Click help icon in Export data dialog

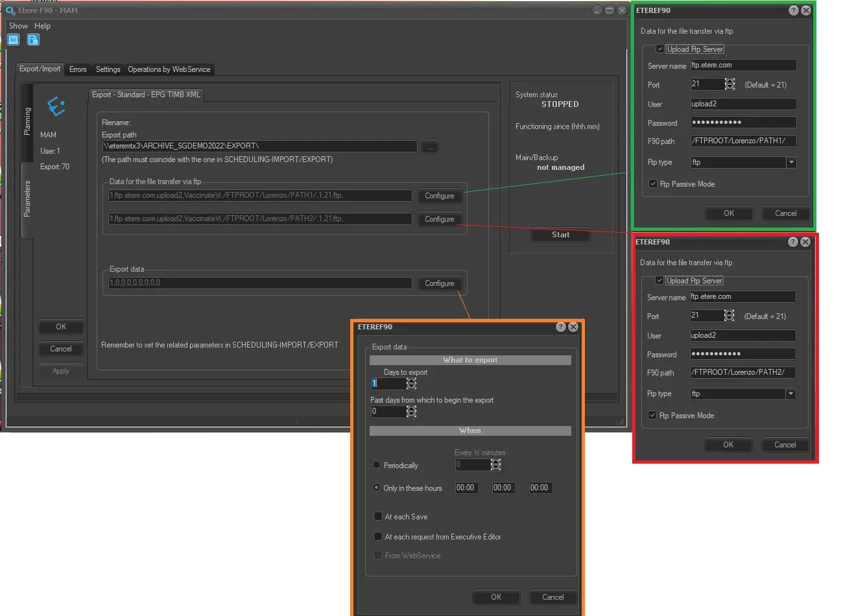561,327
